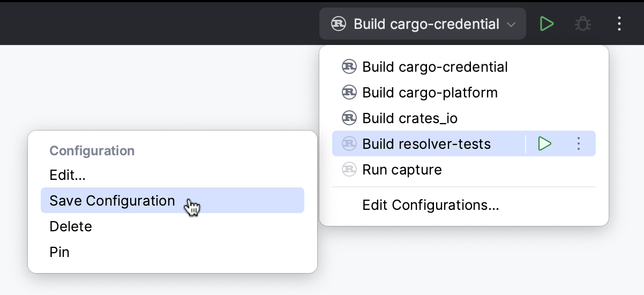Click the green Run button in toolbar
The image size is (644, 295).
tap(546, 24)
